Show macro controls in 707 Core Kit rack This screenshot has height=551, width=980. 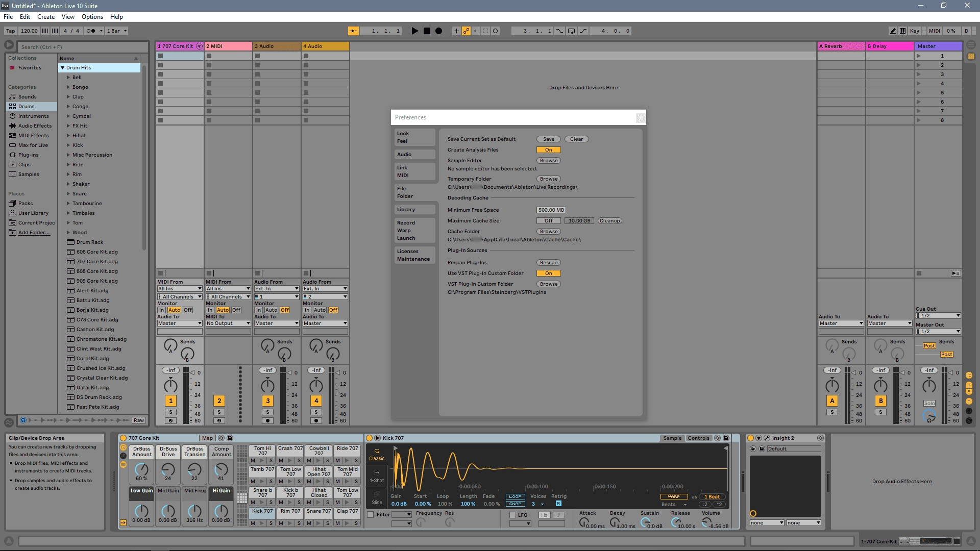coord(123,447)
